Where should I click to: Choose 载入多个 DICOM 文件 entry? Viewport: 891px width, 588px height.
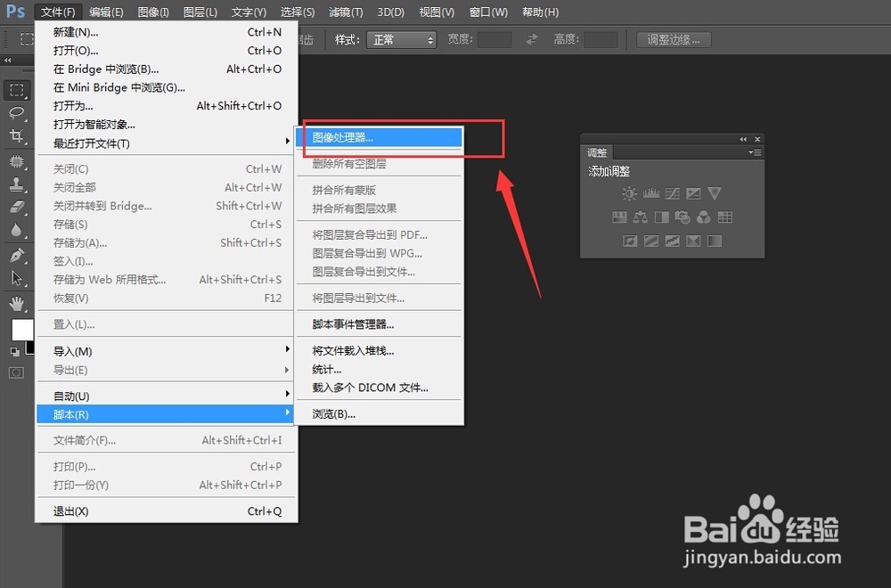click(x=379, y=388)
